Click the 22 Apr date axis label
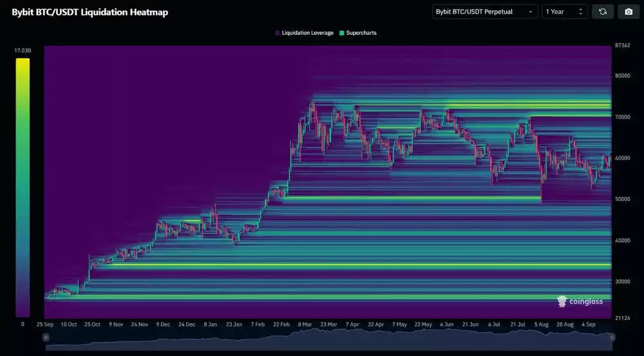 pos(376,324)
